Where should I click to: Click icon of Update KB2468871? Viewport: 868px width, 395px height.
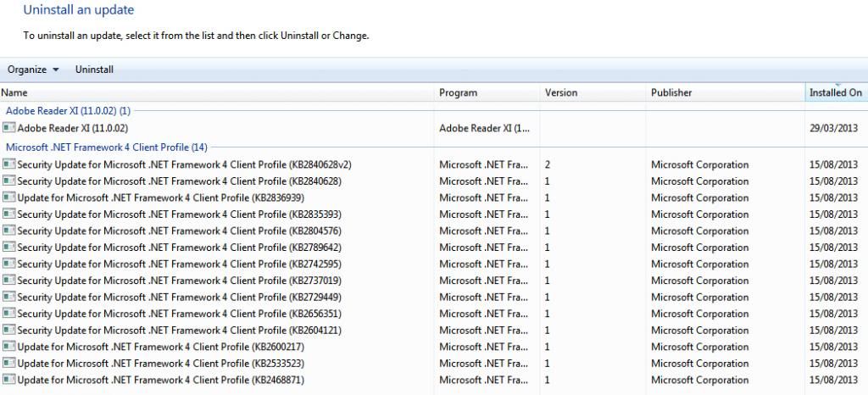8,380
